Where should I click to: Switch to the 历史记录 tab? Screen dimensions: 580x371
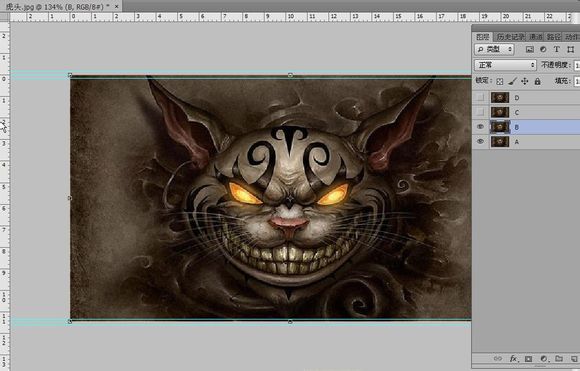pyautogui.click(x=511, y=37)
